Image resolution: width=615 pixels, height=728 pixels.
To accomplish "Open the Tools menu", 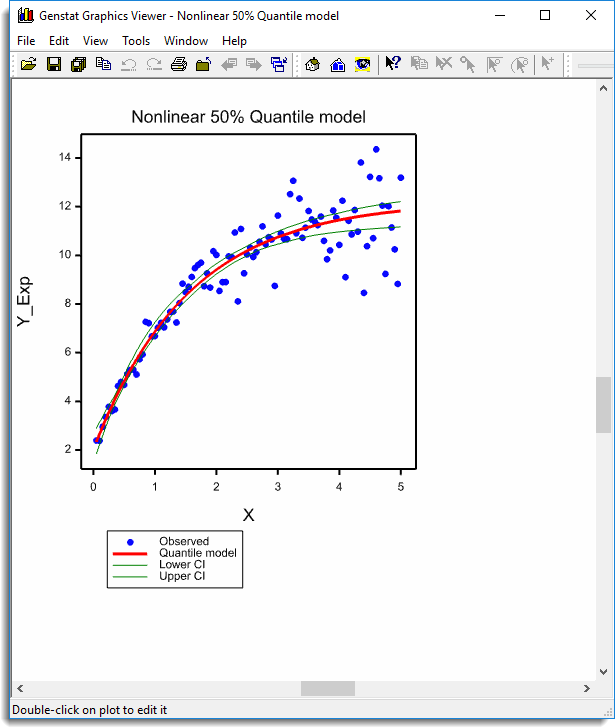I will 136,41.
